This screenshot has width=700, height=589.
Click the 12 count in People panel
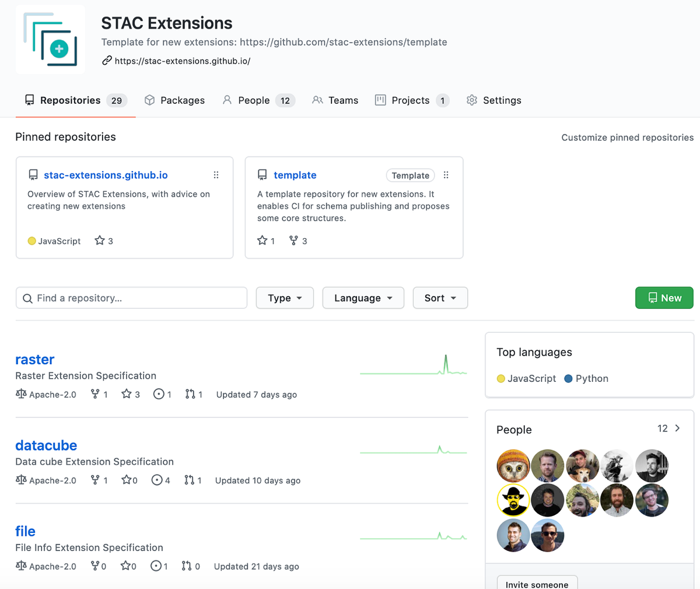coord(663,428)
